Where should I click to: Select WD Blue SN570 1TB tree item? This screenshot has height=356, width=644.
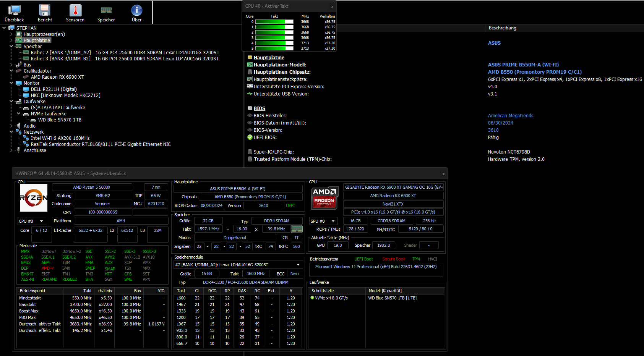[x=60, y=120]
